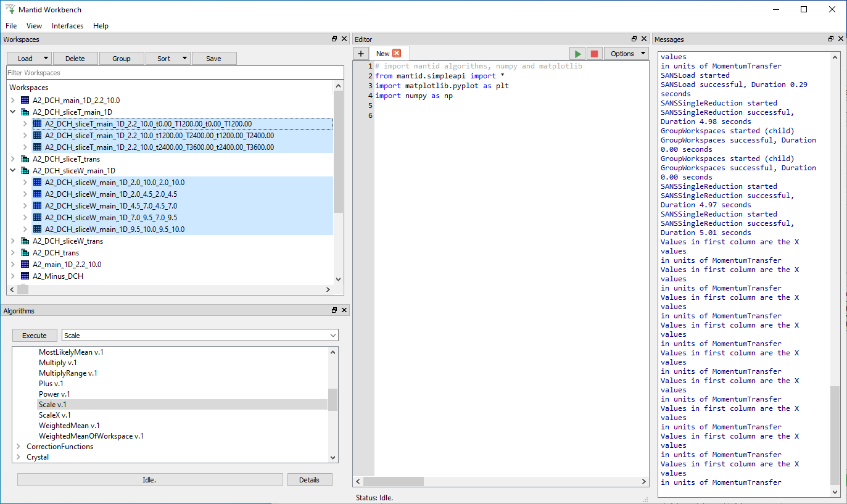Float the Workspaces panel
The image size is (847, 504).
click(x=335, y=39)
